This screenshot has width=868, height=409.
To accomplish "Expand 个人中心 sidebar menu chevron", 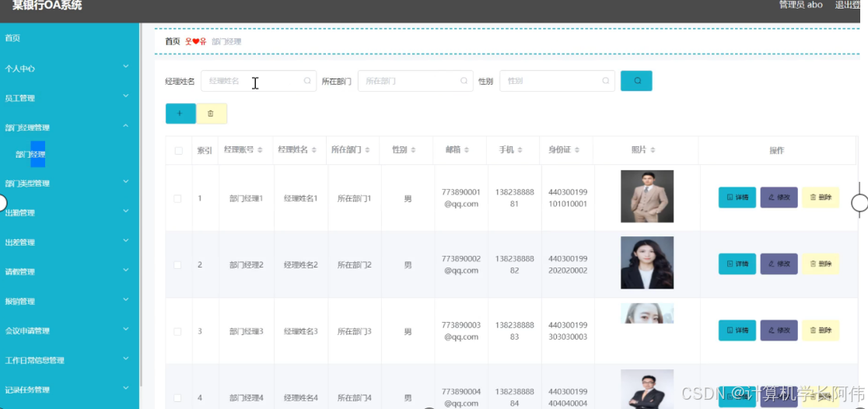I will [x=126, y=66].
